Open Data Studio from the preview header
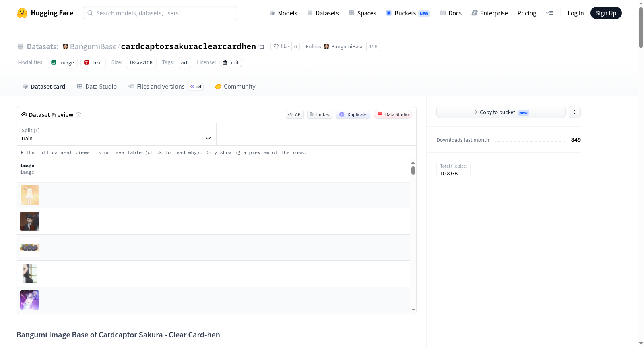 (x=393, y=114)
